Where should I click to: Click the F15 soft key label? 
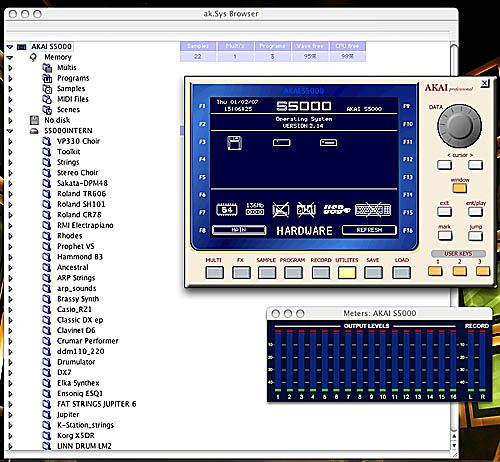[x=408, y=212]
